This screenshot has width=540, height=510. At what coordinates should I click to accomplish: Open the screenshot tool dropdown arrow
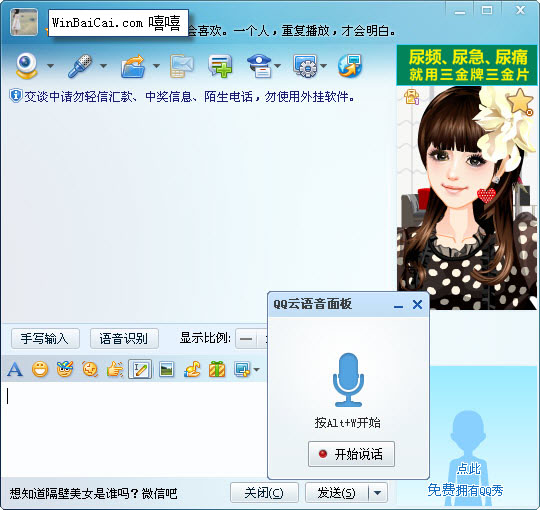point(256,370)
